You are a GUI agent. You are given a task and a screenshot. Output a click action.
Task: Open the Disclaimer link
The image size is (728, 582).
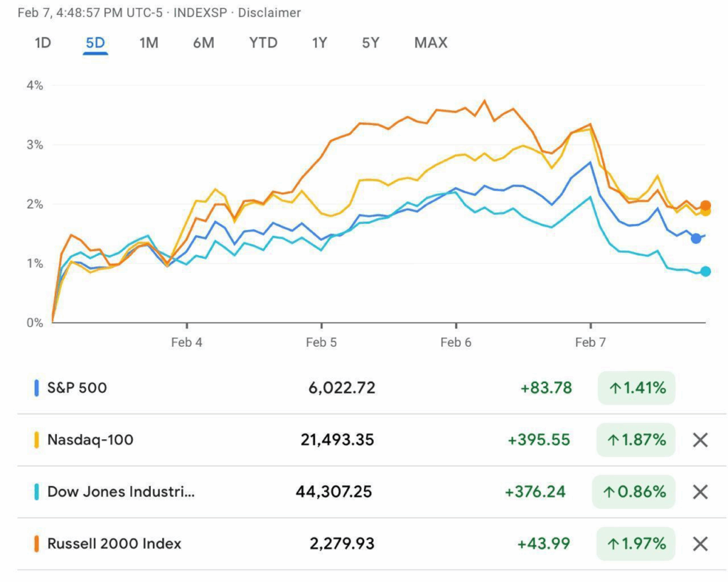tap(269, 13)
